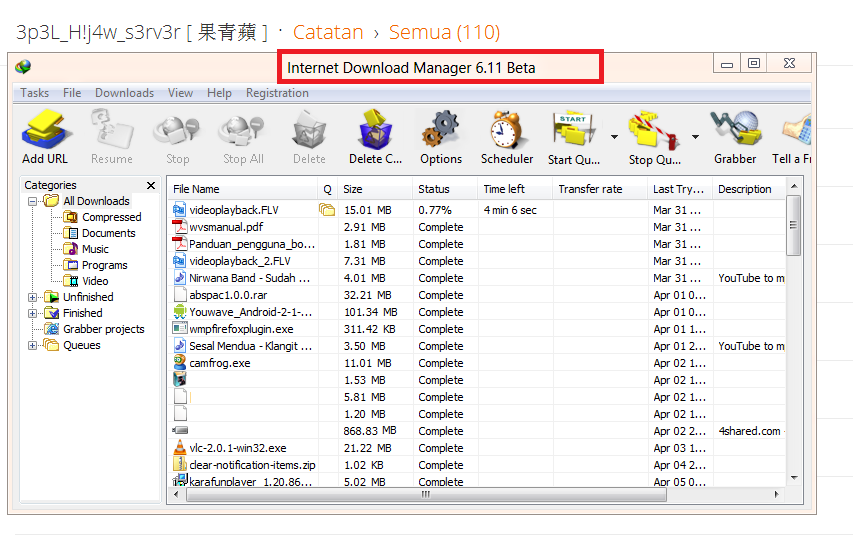Select the Video category
The image size is (853, 543).
pos(95,281)
